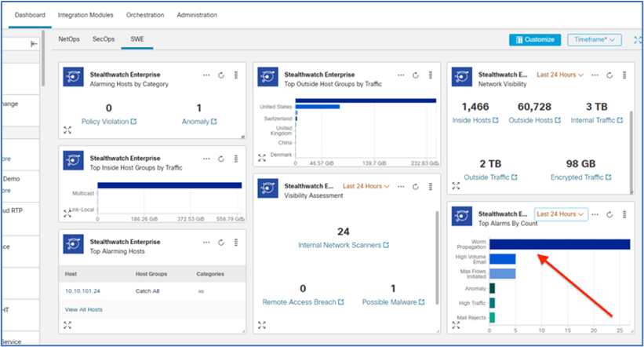Open the Encrypted Traffic link
Screen dimensions: 644x347
tap(580, 177)
